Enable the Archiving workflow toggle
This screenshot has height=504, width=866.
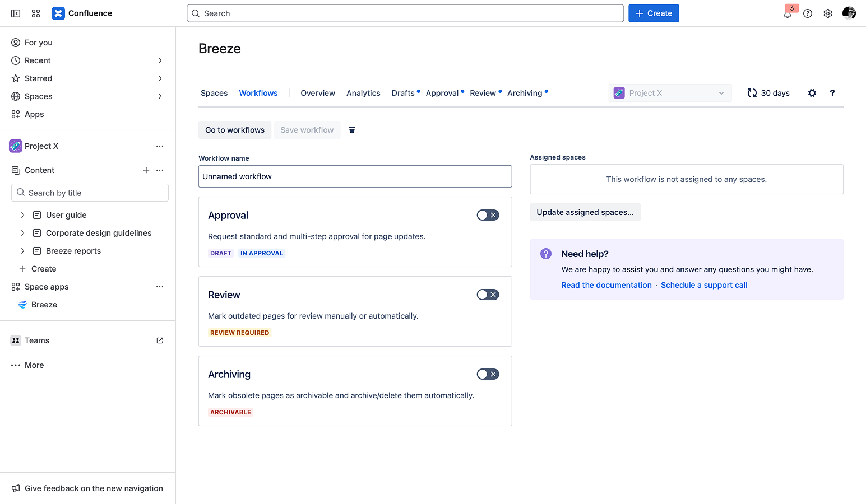488,374
